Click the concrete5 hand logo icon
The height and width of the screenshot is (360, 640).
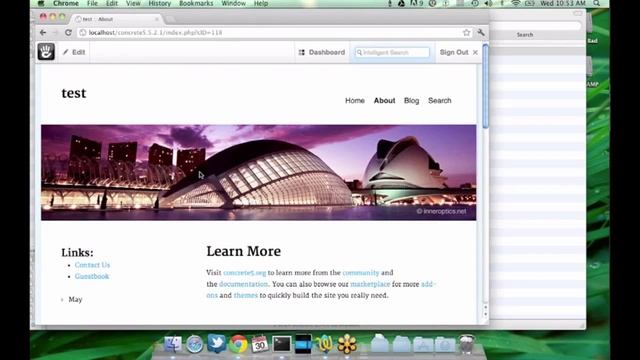click(46, 52)
